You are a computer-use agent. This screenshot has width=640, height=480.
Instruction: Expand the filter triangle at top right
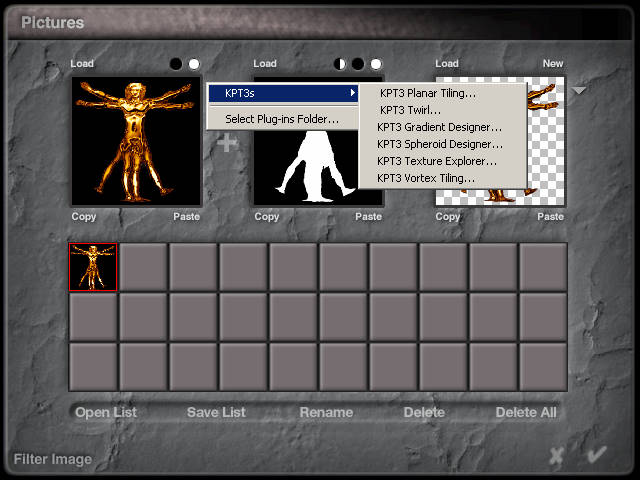tap(579, 91)
